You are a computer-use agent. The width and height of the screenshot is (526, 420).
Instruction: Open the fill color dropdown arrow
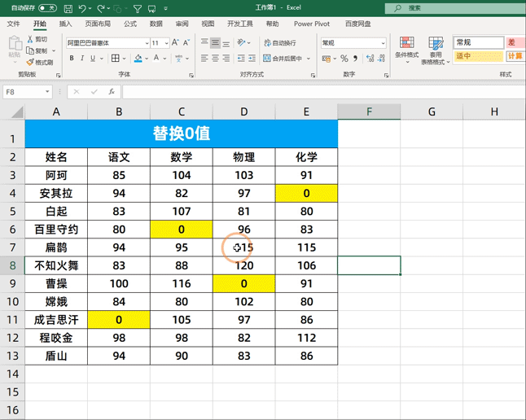click(147, 59)
